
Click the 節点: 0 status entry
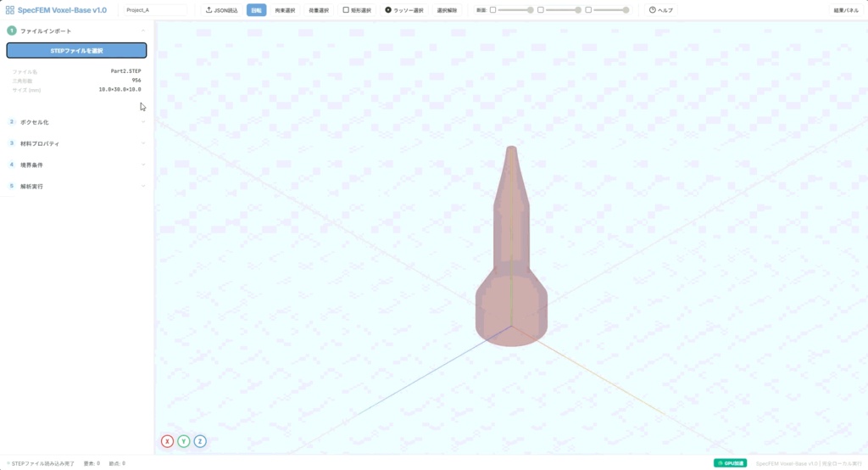point(117,463)
